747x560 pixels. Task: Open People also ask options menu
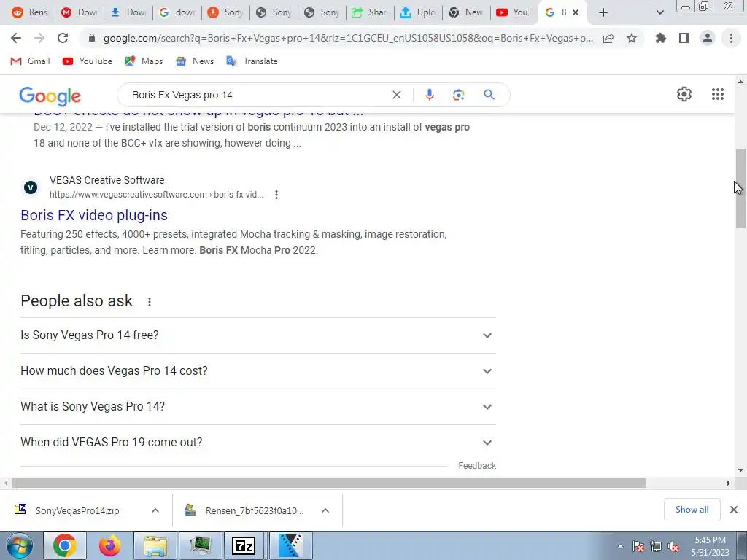149,302
